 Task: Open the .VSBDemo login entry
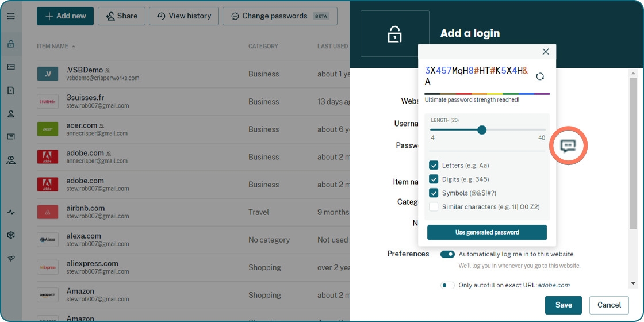193,74
